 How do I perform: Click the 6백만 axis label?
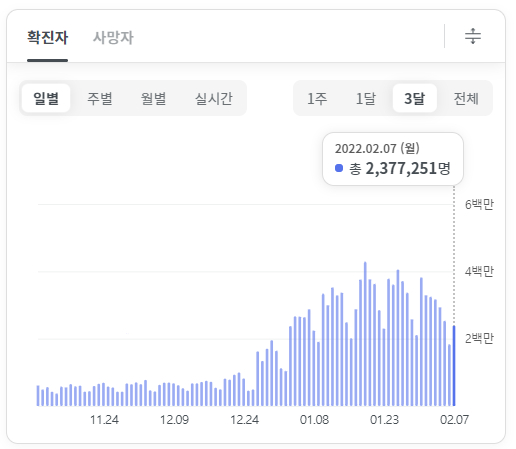(479, 204)
